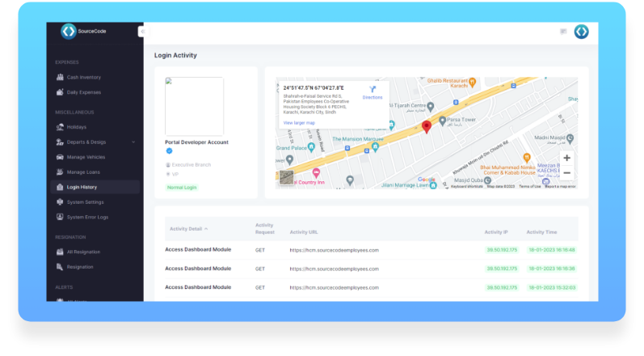Collapse the sidebar using the toggle button
The width and height of the screenshot is (644, 356).
pyautogui.click(x=141, y=32)
